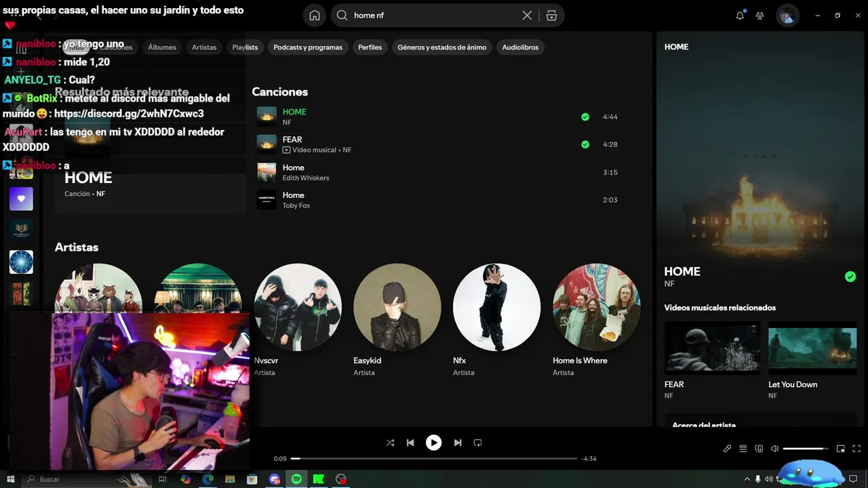Open the user profile avatar menu
The width and height of the screenshot is (868, 488).
click(x=787, y=16)
